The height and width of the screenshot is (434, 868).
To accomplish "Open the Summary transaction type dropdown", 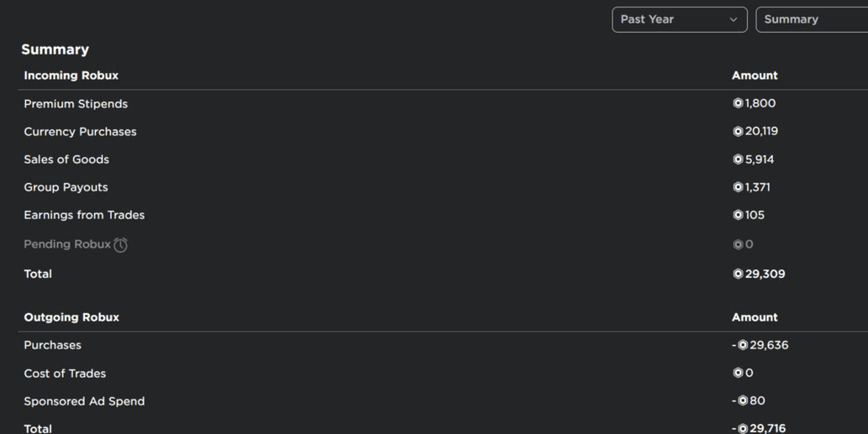I will [x=812, y=19].
